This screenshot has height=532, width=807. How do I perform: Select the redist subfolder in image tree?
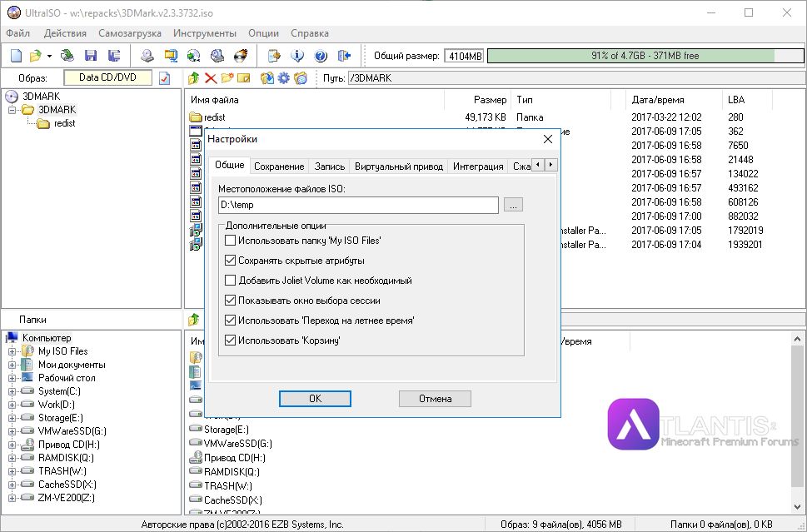tap(64, 123)
